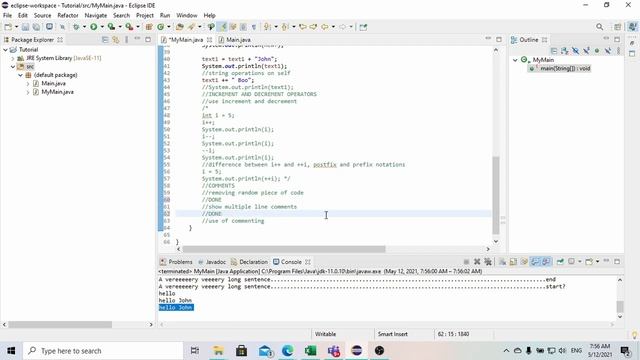Viewport: 640px width, 360px height.
Task: Toggle Link with Editor in Package Explorer
Action: [x=116, y=40]
